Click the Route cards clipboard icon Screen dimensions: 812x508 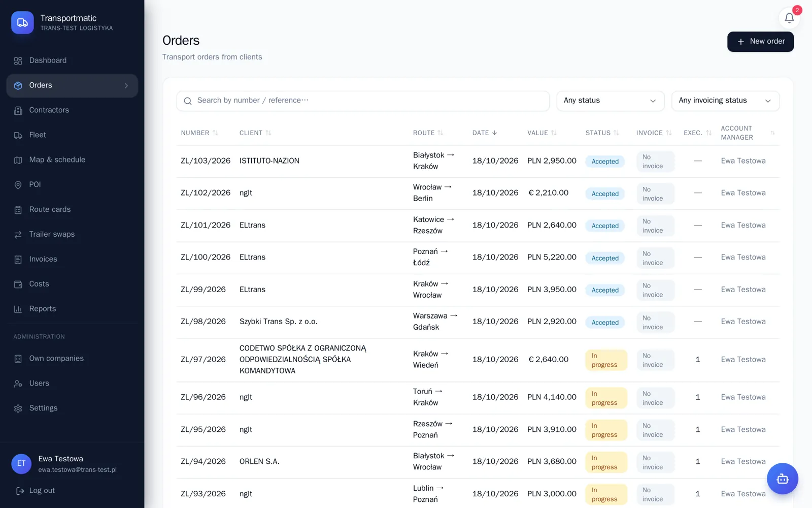pos(18,210)
